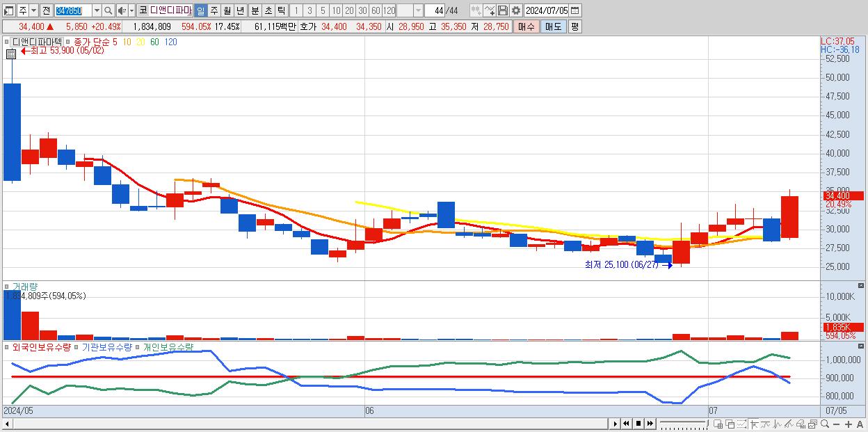Image resolution: width=868 pixels, height=432 pixels.
Task: Expand the 주 type dropdown arrow
Action: (33, 10)
